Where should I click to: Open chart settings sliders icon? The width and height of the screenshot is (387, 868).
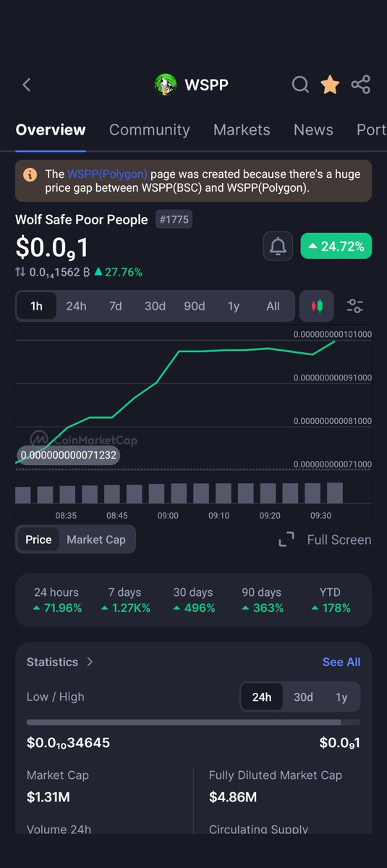click(354, 306)
